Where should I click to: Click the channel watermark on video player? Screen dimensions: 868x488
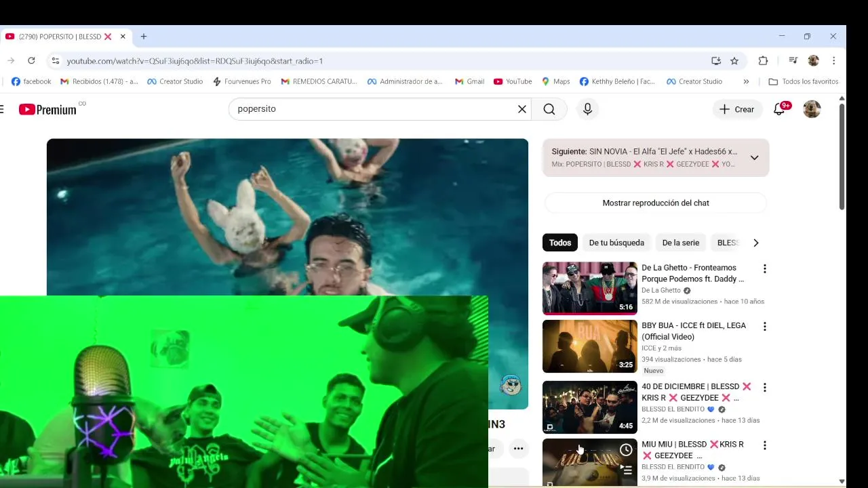(x=511, y=386)
